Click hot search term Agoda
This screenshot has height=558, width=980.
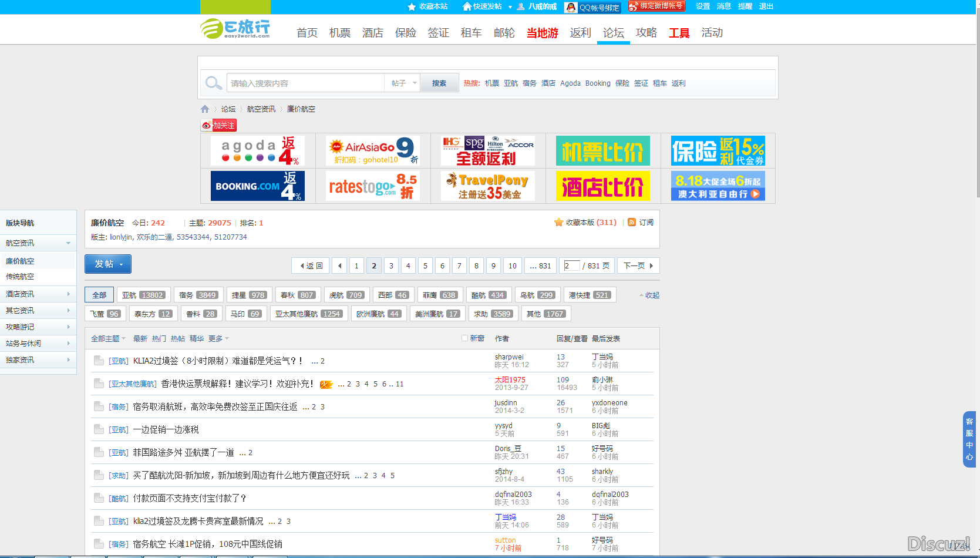[570, 83]
